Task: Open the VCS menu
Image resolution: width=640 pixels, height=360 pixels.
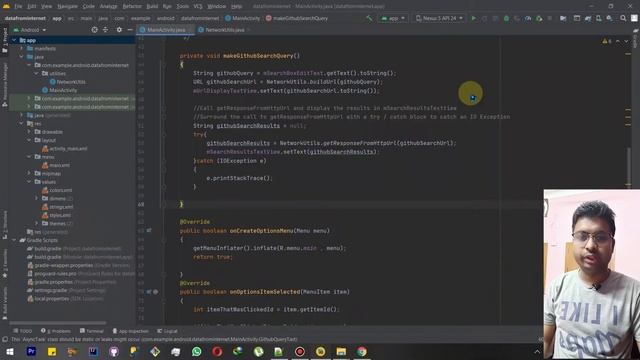Action: click(198, 6)
